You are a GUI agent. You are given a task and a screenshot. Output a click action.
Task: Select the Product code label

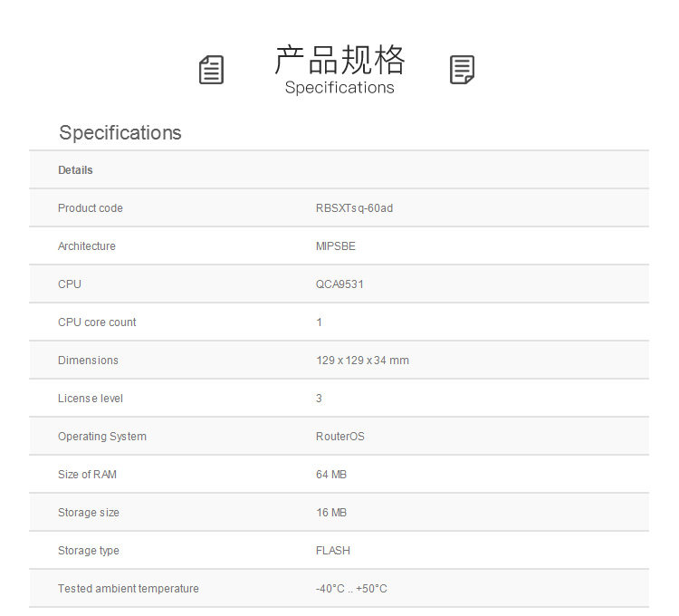90,208
